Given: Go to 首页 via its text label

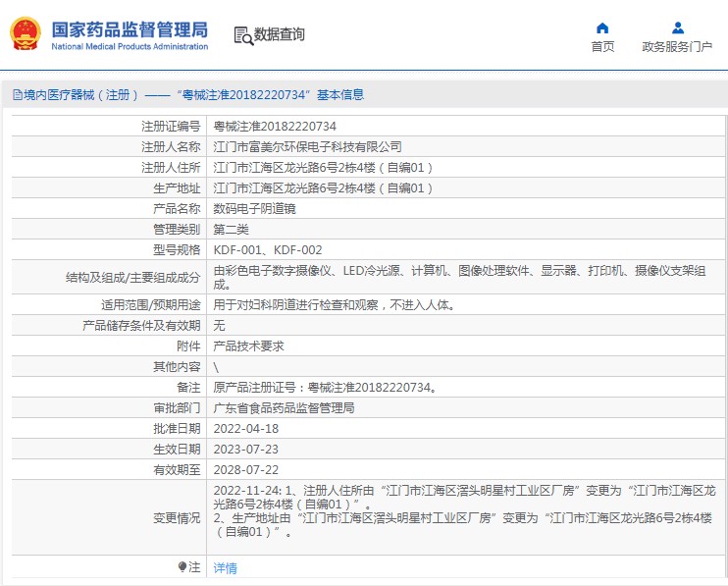Looking at the screenshot, I should [x=602, y=46].
